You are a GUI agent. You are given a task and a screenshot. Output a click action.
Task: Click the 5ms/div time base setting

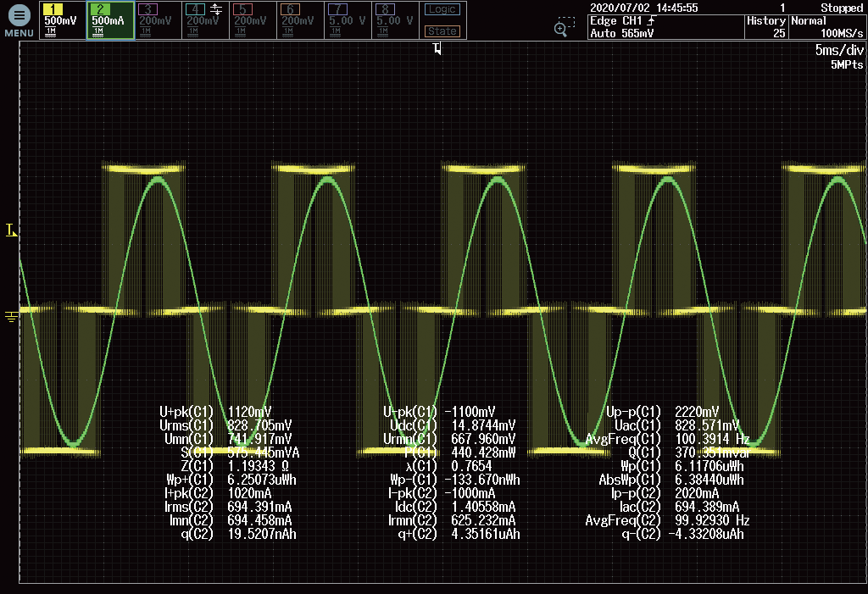point(838,50)
